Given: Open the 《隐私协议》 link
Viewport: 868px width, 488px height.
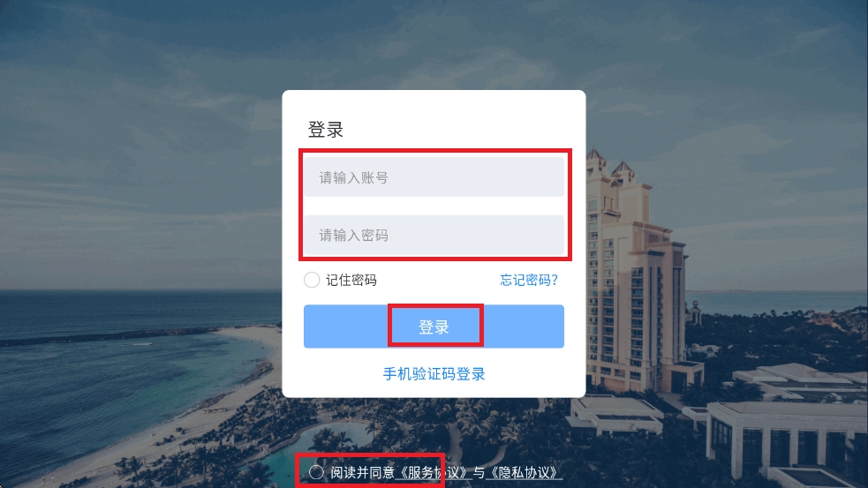Looking at the screenshot, I should click(524, 472).
